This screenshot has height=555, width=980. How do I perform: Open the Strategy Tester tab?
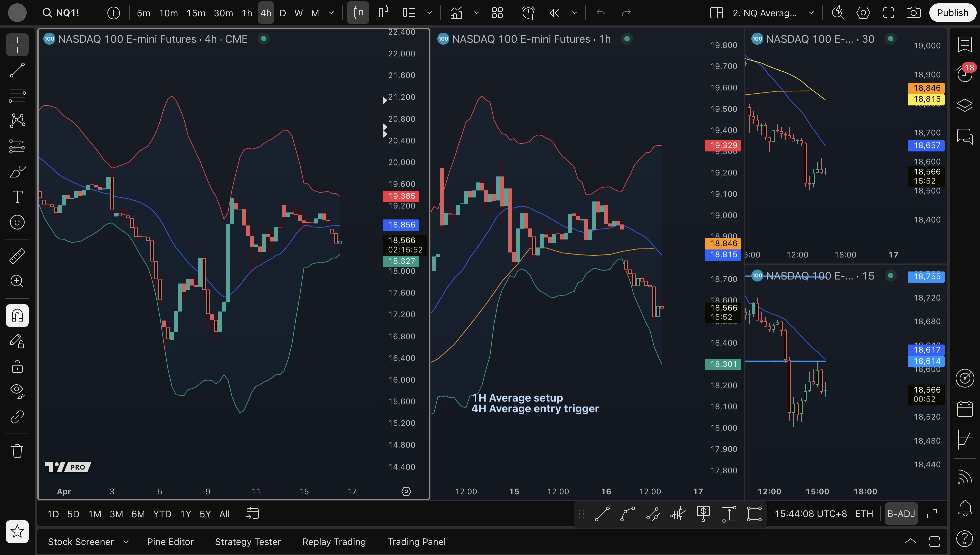click(248, 542)
